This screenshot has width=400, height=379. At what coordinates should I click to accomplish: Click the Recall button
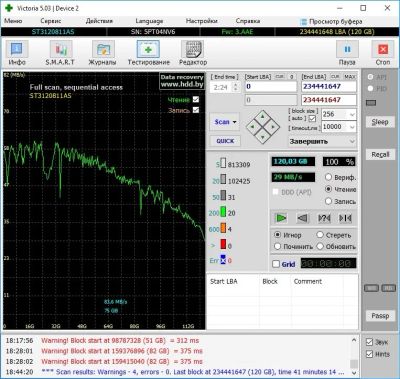point(380,154)
